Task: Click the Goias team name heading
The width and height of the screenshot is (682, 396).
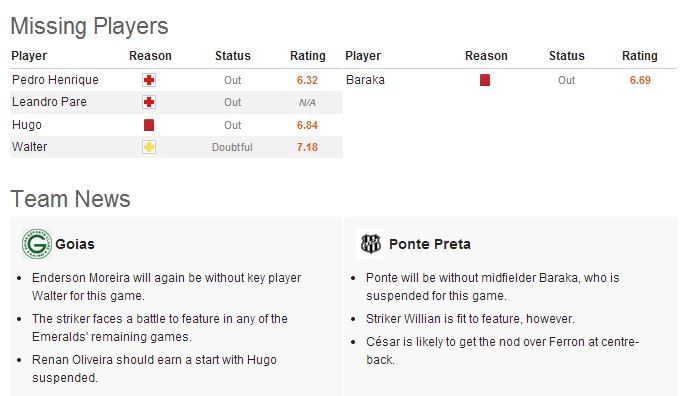Action: [75, 244]
